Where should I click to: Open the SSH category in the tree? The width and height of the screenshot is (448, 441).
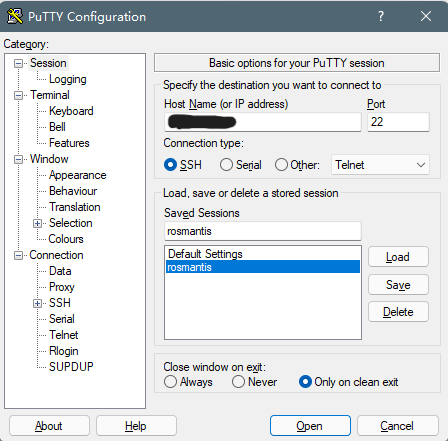tap(60, 303)
